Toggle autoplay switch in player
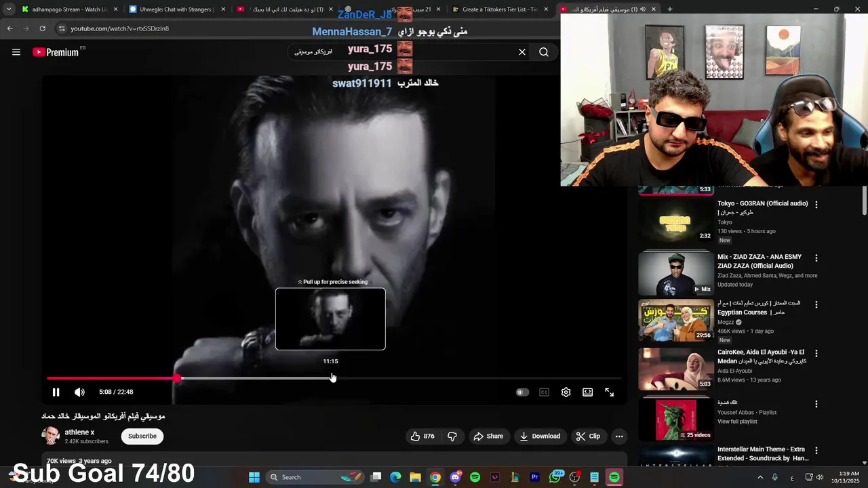 pyautogui.click(x=522, y=392)
